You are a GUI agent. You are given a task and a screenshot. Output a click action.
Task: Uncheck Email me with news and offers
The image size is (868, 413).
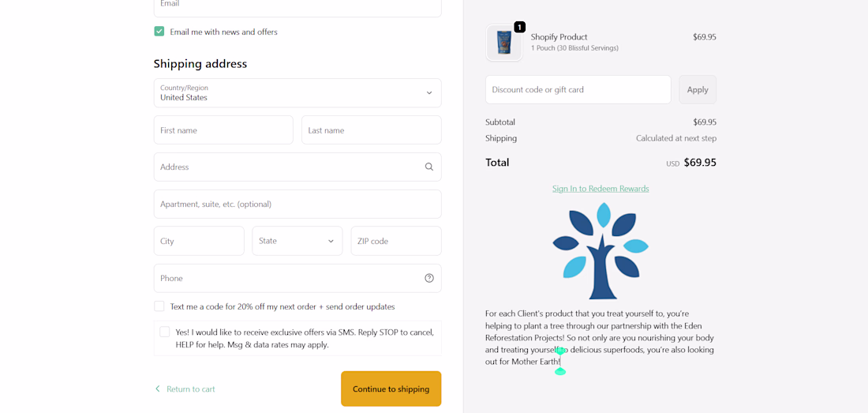point(159,32)
